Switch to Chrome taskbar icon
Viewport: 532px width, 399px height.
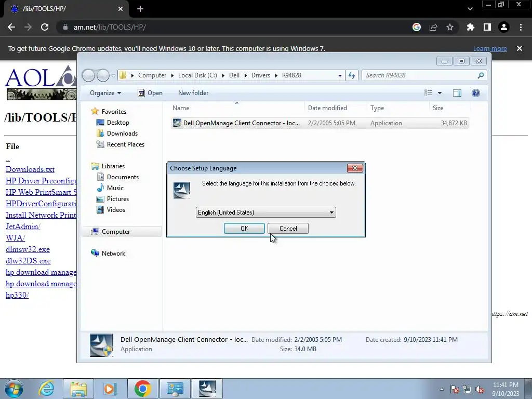pos(142,389)
